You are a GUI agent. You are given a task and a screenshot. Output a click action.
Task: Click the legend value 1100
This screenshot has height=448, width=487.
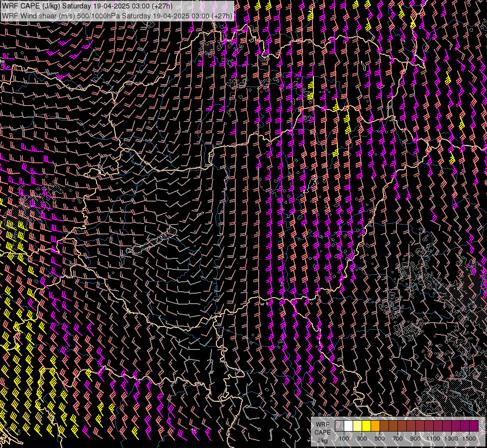433,439
